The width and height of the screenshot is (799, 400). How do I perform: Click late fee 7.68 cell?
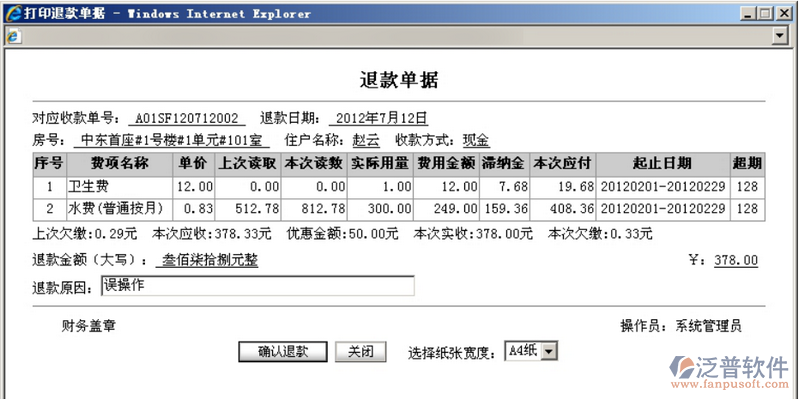(504, 187)
